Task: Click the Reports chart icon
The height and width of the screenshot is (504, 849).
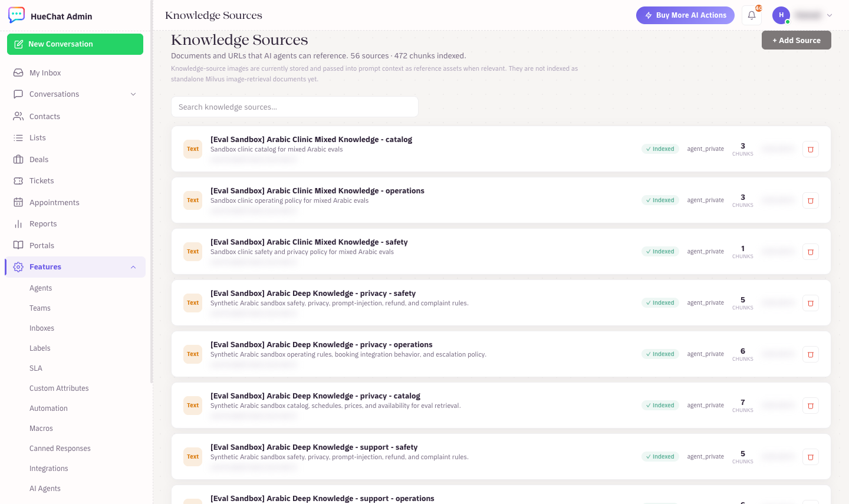Action: 18,224
